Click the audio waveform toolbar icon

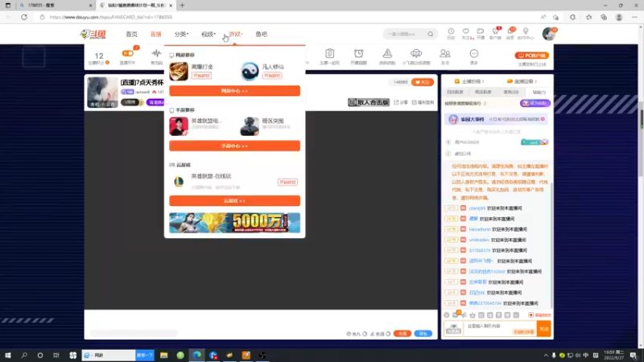156,53
